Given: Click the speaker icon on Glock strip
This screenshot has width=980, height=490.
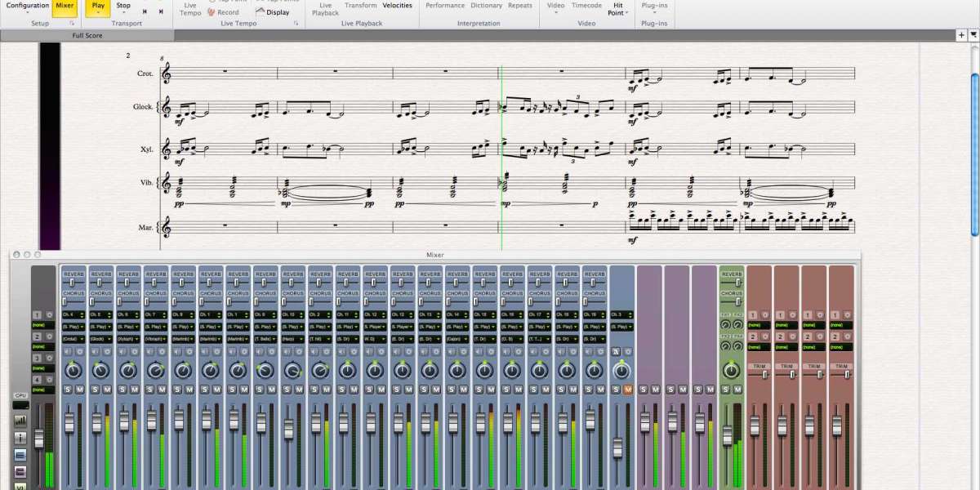Looking at the screenshot, I should tap(95, 352).
